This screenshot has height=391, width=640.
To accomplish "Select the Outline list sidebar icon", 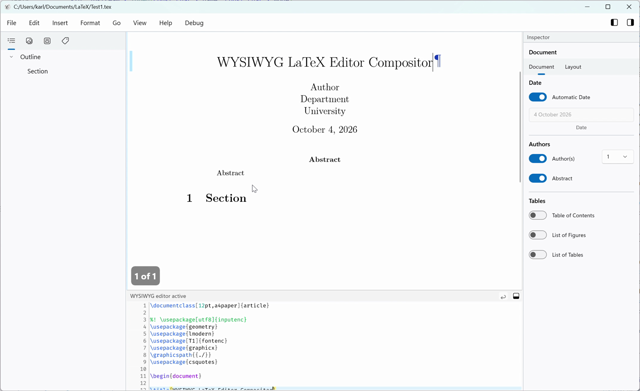I will [11, 41].
